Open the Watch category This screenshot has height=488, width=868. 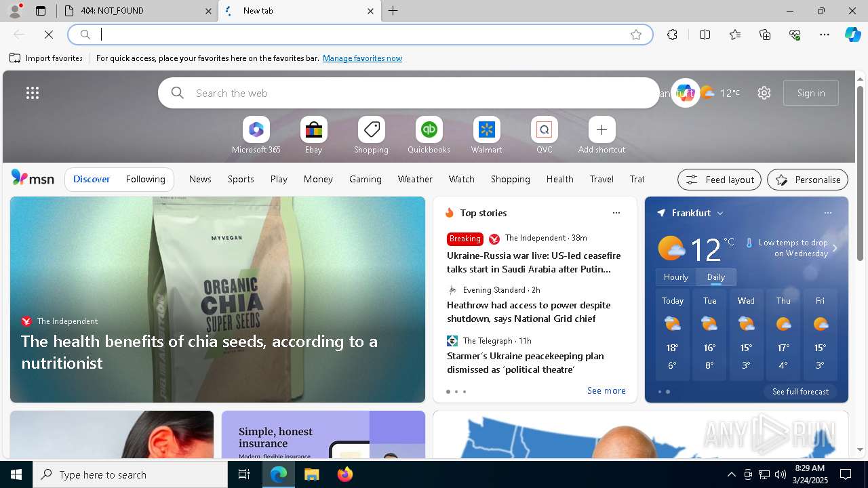pyautogui.click(x=462, y=179)
